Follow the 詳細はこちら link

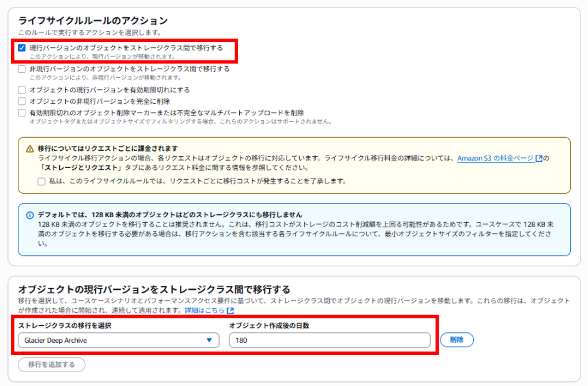(x=205, y=311)
